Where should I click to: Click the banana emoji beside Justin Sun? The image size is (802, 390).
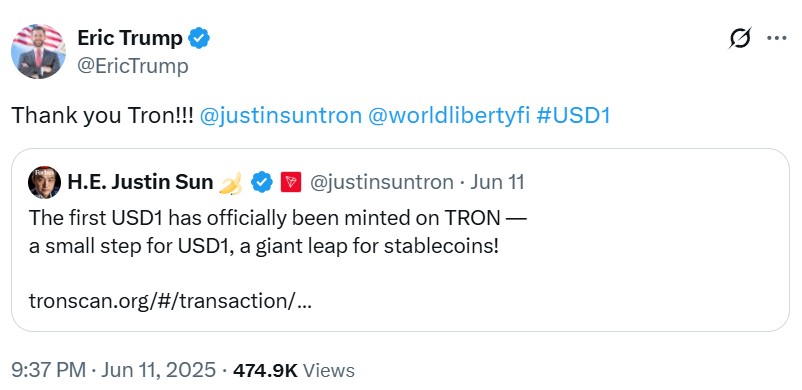pyautogui.click(x=231, y=183)
